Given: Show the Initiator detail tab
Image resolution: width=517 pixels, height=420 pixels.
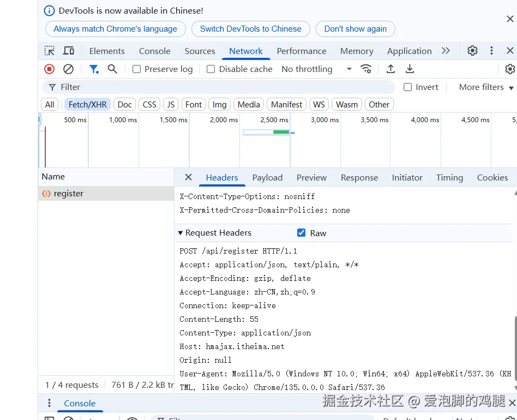Looking at the screenshot, I should (x=407, y=178).
